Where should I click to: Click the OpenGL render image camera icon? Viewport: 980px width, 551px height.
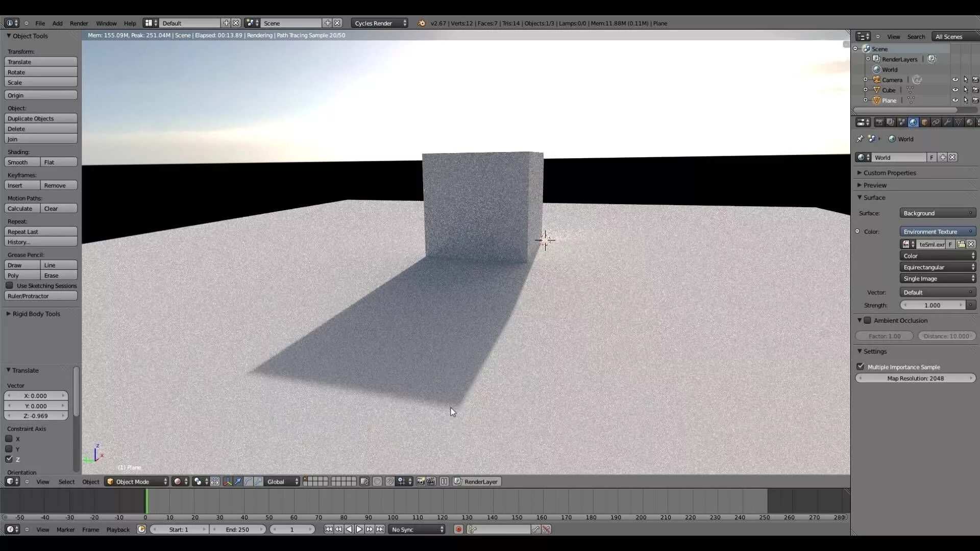coord(421,482)
